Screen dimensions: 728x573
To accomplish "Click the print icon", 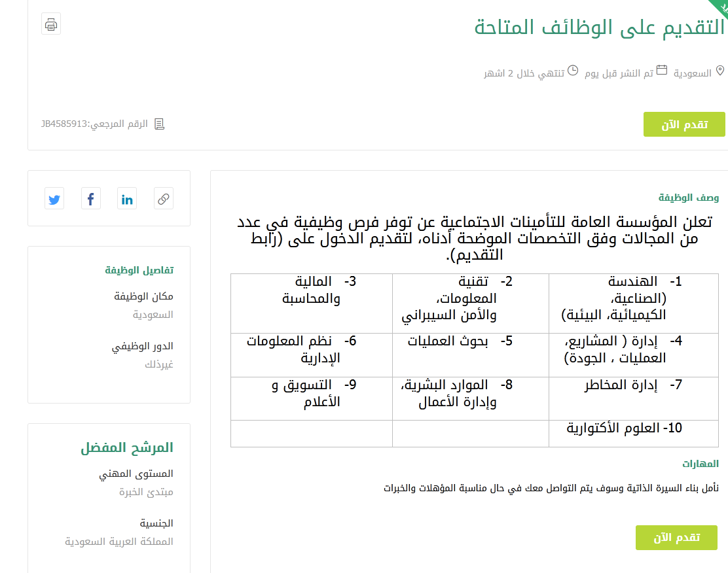I will click(51, 24).
